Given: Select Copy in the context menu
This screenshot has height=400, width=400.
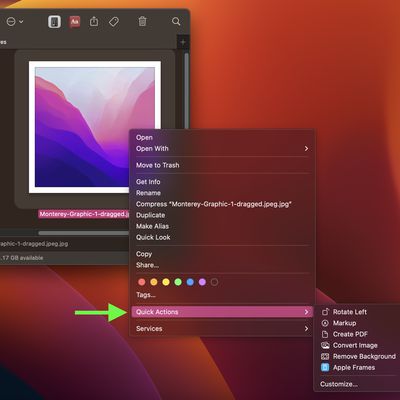Looking at the screenshot, I should [x=222, y=254].
